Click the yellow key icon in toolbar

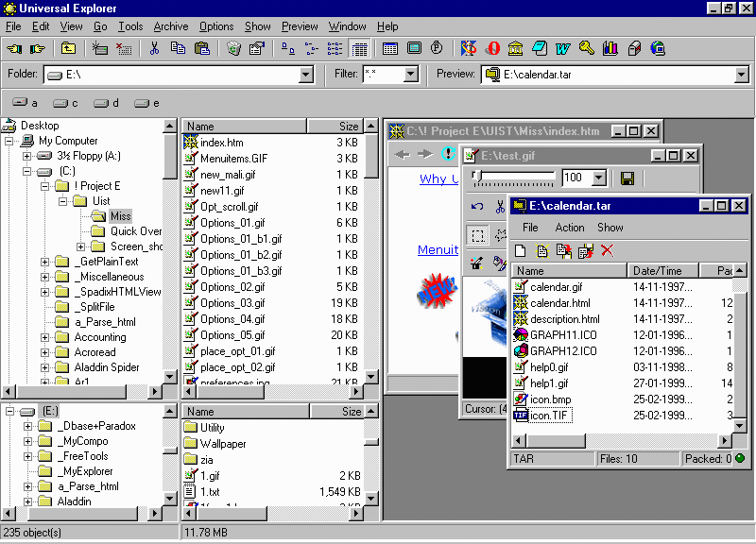[x=586, y=48]
